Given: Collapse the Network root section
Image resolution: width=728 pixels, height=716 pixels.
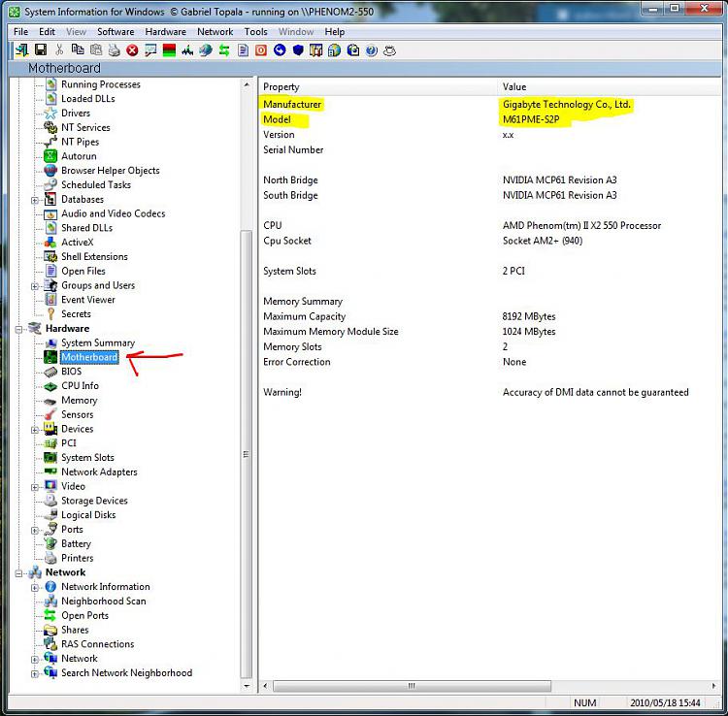Looking at the screenshot, I should (19, 573).
